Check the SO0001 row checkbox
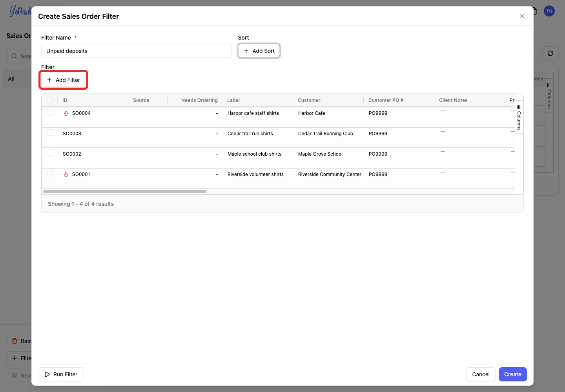565x392 pixels. point(50,173)
